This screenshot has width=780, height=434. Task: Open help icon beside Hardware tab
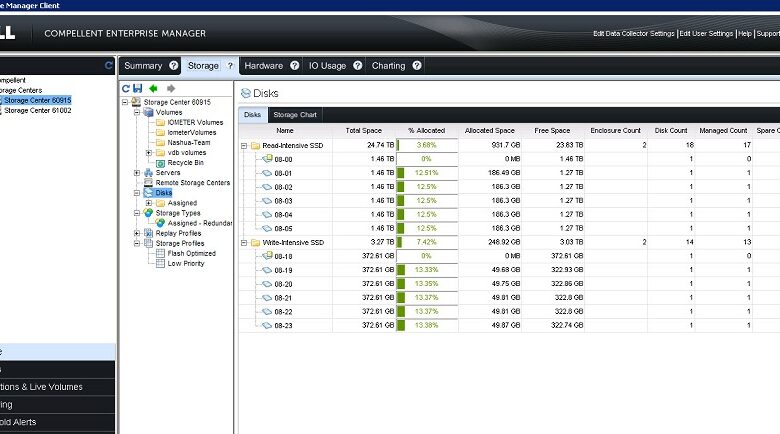(x=294, y=65)
